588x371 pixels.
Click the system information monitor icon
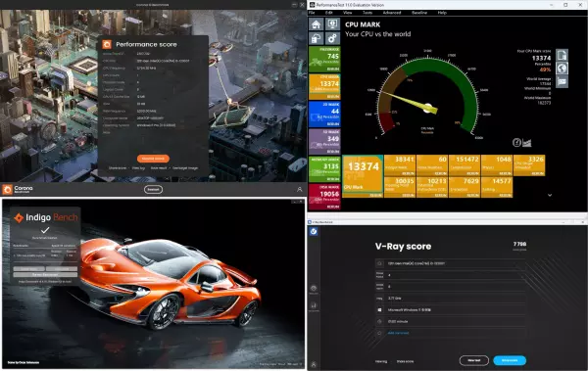[332, 24]
